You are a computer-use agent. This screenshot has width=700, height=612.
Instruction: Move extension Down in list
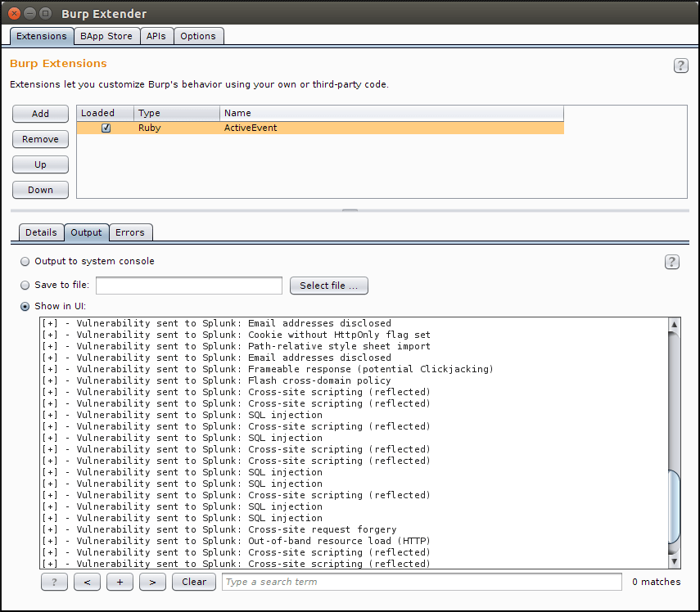tap(41, 190)
